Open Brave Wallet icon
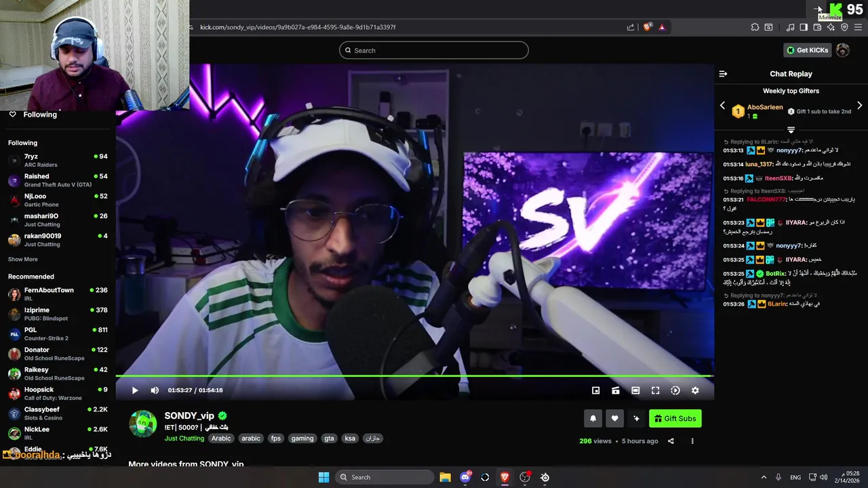 point(817,27)
